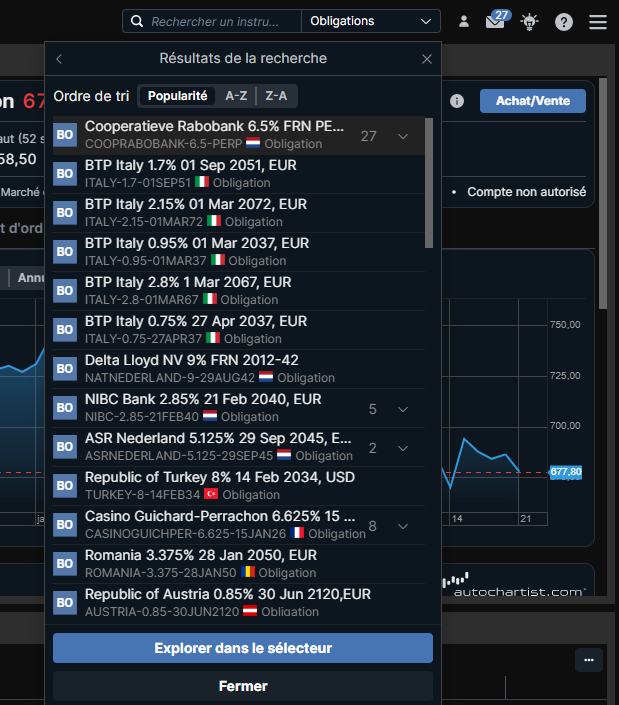The image size is (619, 705).
Task: Click the BO icon for BTP Italy 1.7%
Action: click(x=65, y=174)
